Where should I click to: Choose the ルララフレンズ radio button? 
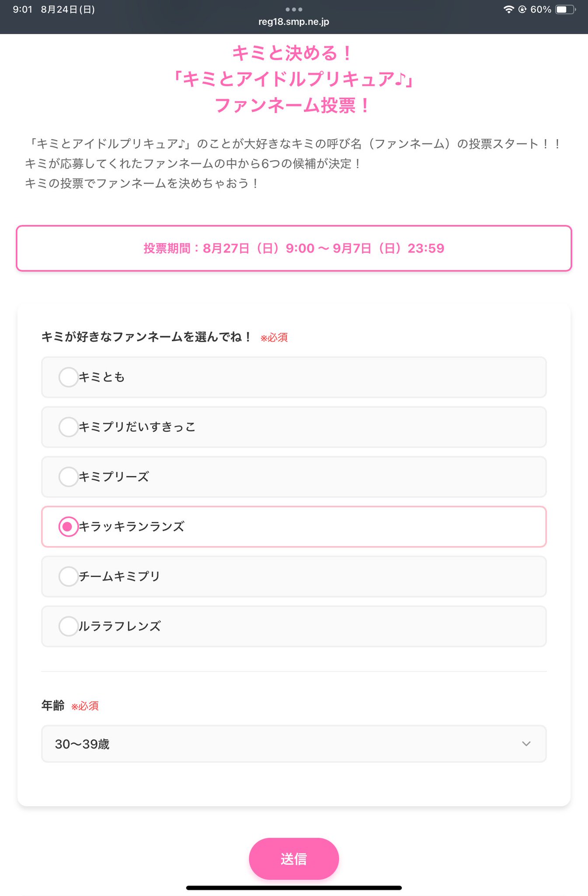(68, 626)
